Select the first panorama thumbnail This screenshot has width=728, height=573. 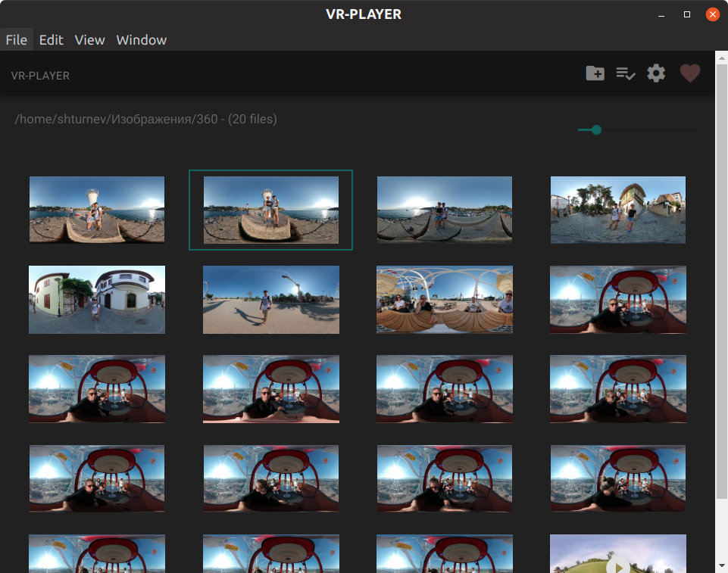pos(96,210)
